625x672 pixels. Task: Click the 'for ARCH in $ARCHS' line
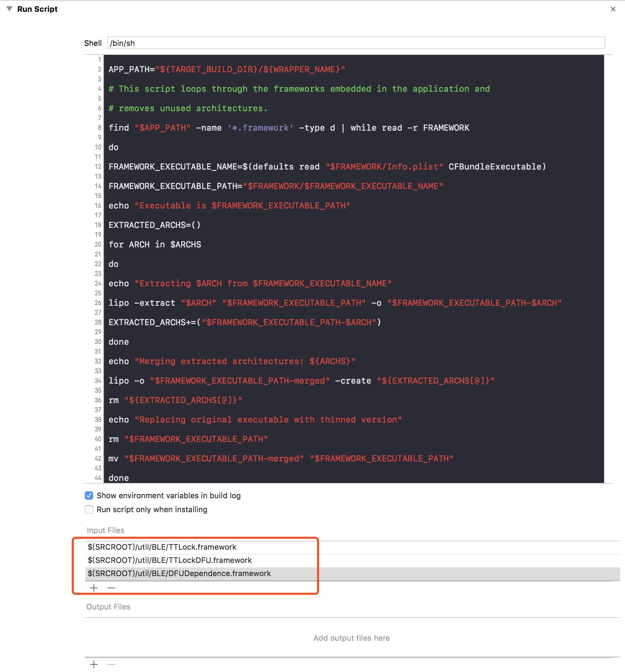click(x=155, y=245)
